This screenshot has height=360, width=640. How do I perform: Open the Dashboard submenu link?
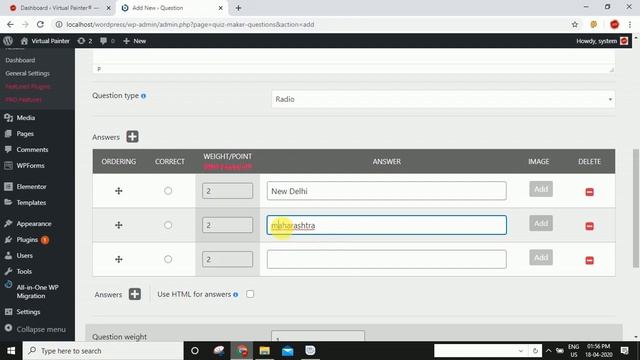(x=20, y=60)
